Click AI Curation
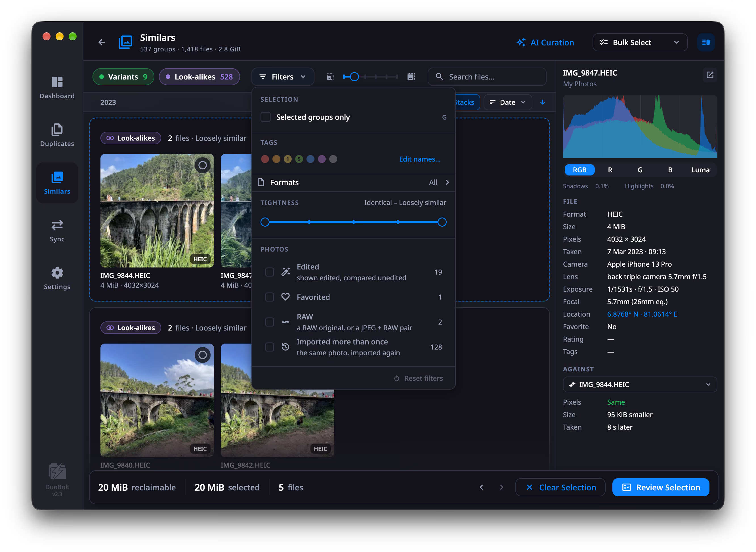 (545, 42)
